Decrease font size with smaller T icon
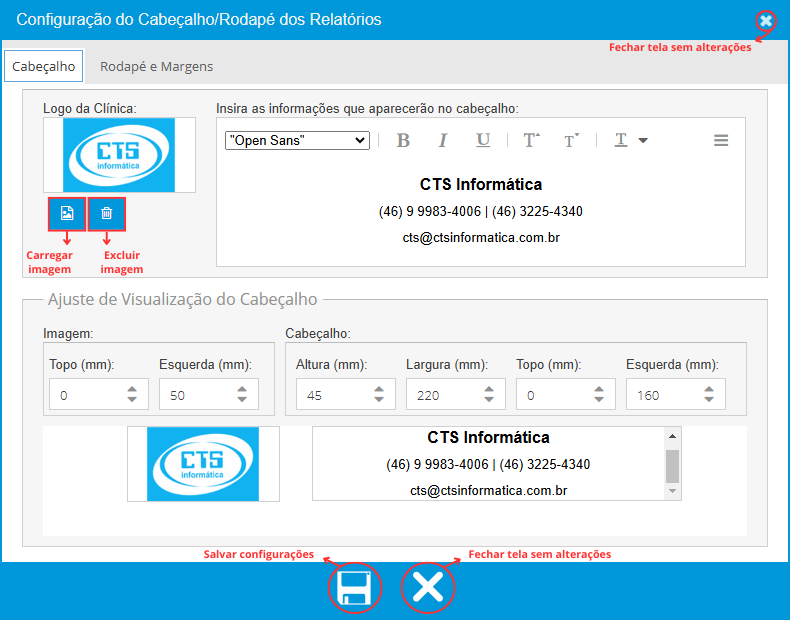Screen dimensions: 790x620 pyautogui.click(x=571, y=140)
